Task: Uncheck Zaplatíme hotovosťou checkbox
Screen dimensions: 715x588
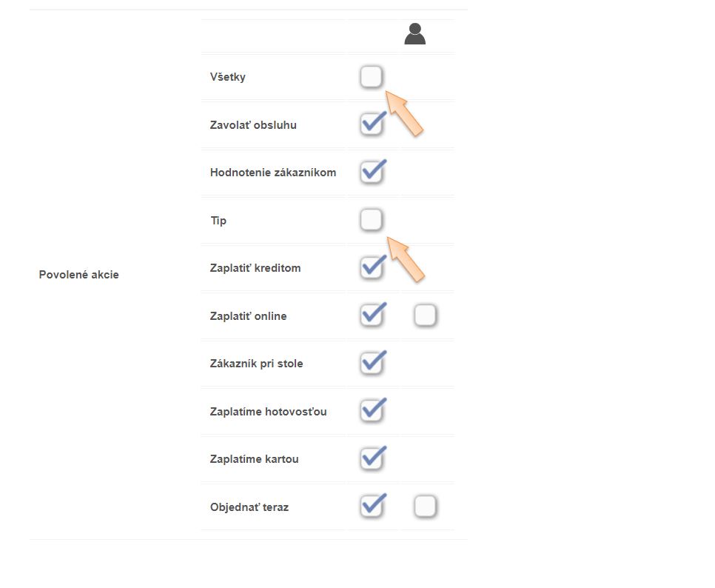Action: [372, 412]
